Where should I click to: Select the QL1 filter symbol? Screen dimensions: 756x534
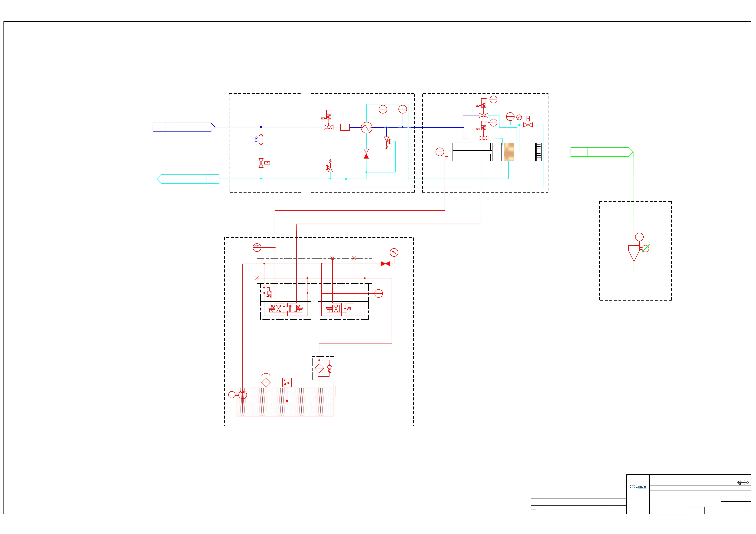pos(261,140)
